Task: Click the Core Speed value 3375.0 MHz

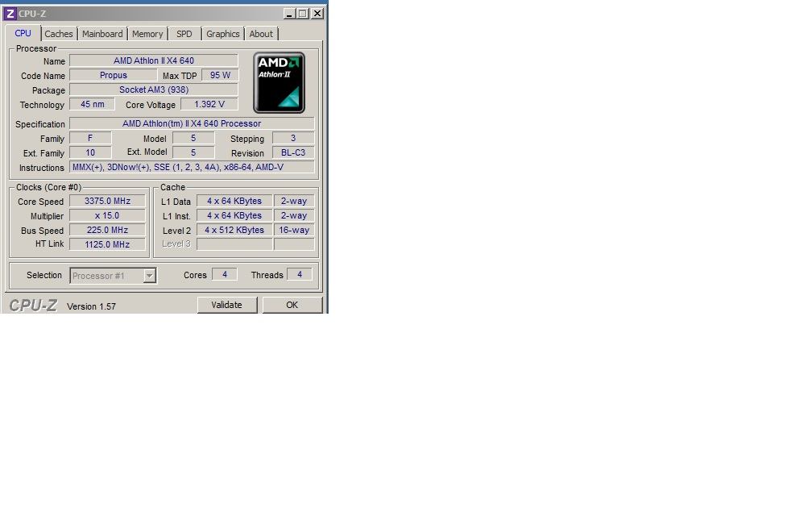Action: point(107,201)
